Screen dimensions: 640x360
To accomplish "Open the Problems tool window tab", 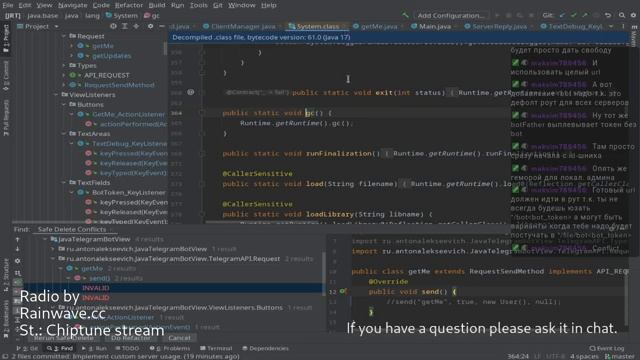I will pyautogui.click(x=170, y=349).
